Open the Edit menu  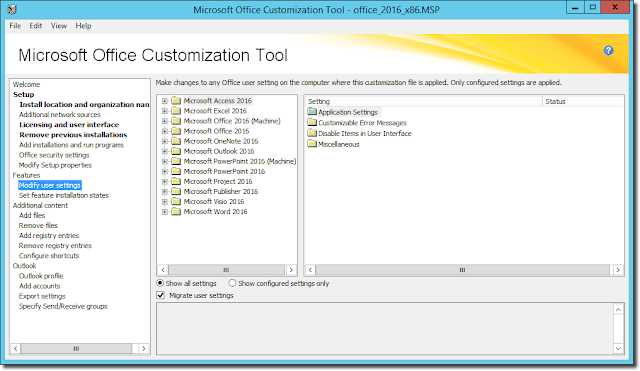coord(36,26)
